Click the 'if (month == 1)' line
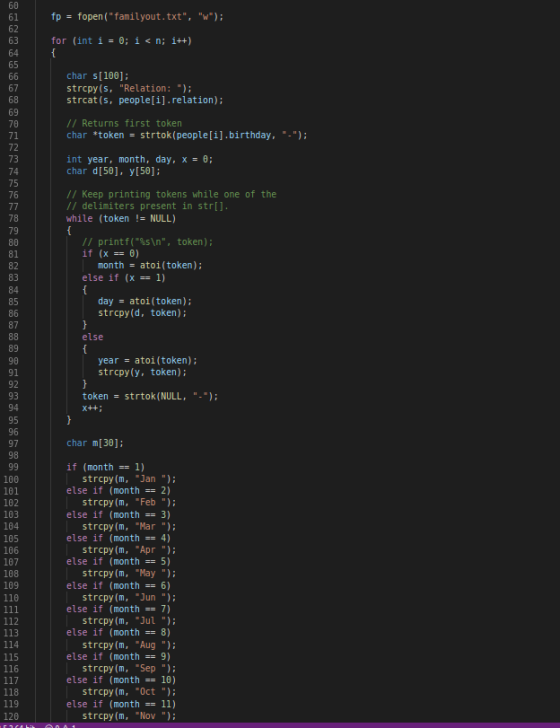 105,467
